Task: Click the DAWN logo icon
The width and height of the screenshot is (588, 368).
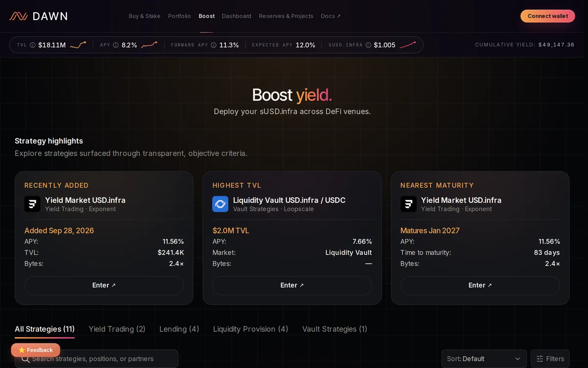Action: coord(18,16)
